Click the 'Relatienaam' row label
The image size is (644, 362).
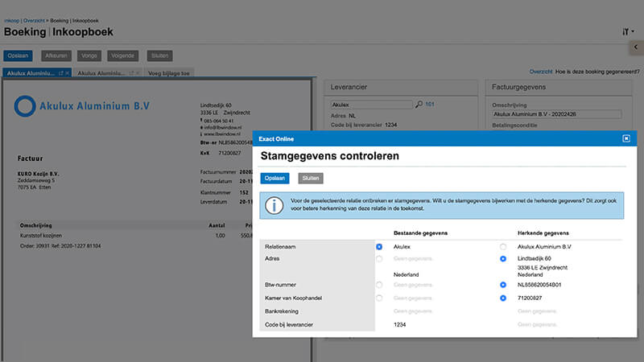tap(280, 247)
